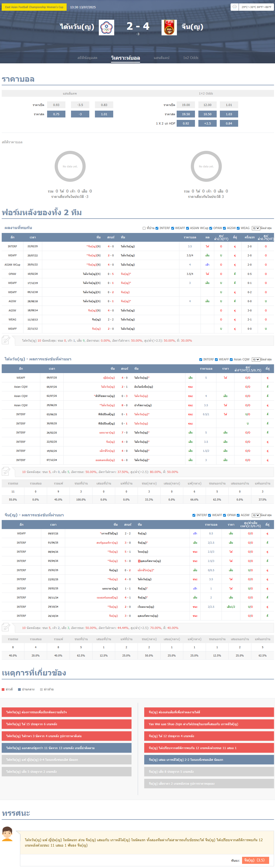Click the notes icon beside Taiwan's last-10 summary
Viewport: 275px width, 868px height.
(6, 471)
